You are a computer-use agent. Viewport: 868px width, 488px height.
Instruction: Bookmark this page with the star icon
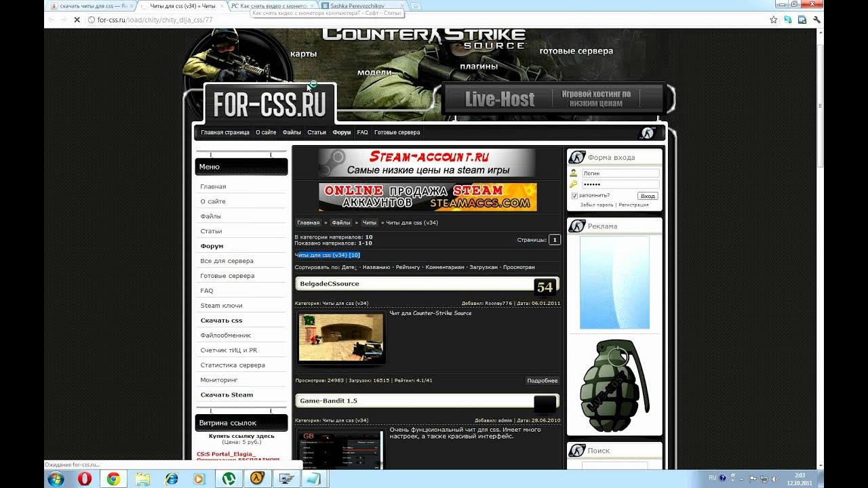click(774, 20)
